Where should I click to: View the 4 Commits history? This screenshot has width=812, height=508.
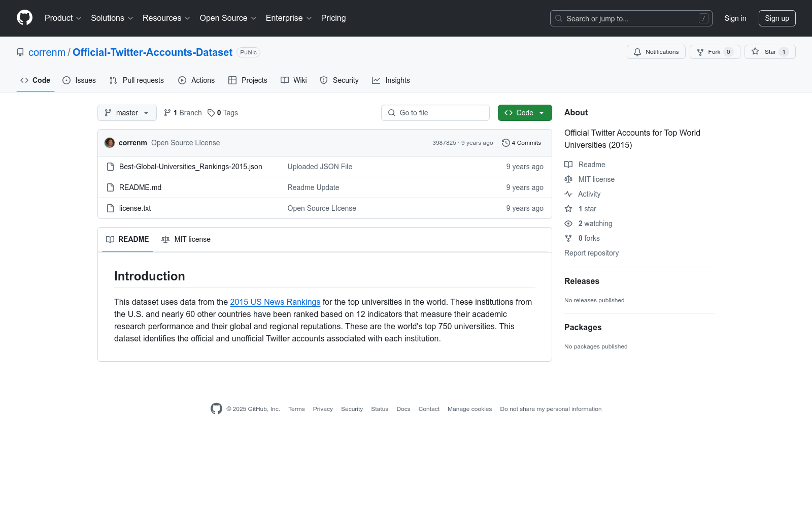522,143
